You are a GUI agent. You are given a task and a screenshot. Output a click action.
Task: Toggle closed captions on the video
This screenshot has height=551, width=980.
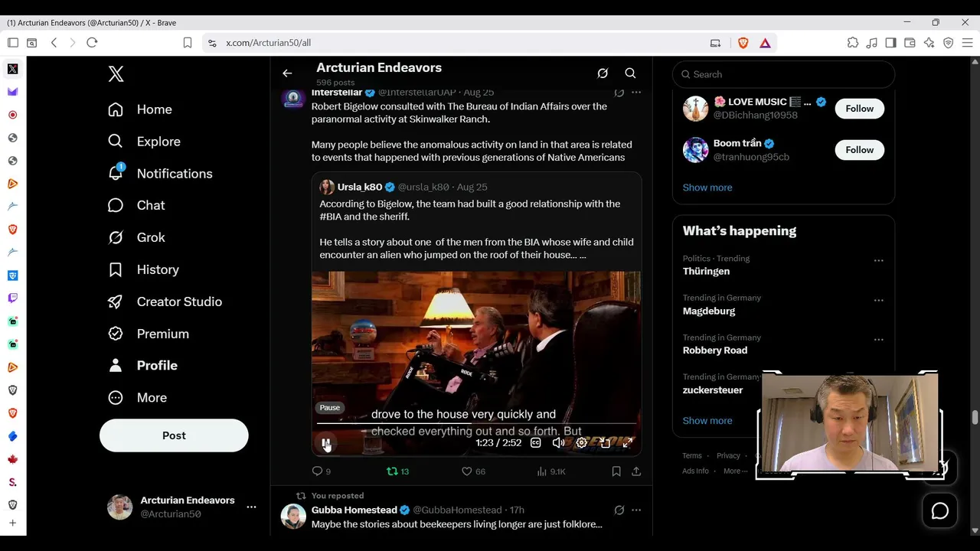(536, 442)
